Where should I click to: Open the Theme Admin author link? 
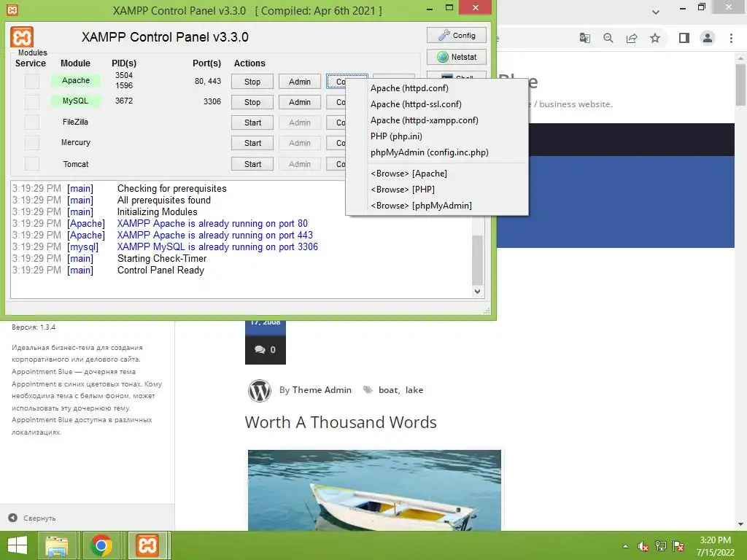[322, 390]
